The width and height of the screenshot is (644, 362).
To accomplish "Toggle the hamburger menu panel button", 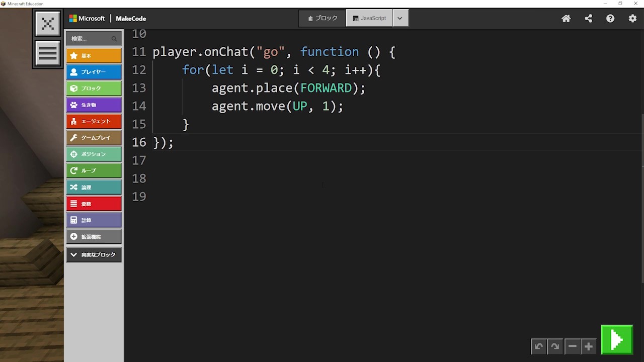I will click(x=48, y=53).
